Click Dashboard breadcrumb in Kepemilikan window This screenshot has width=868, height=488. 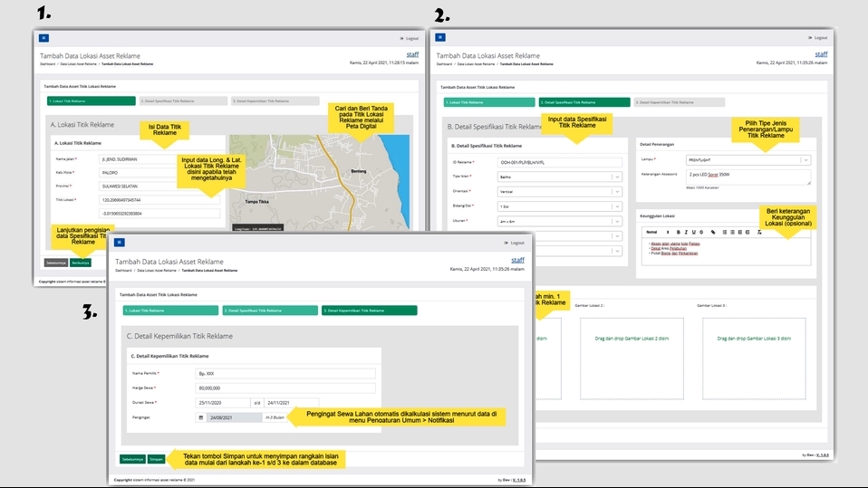point(123,271)
